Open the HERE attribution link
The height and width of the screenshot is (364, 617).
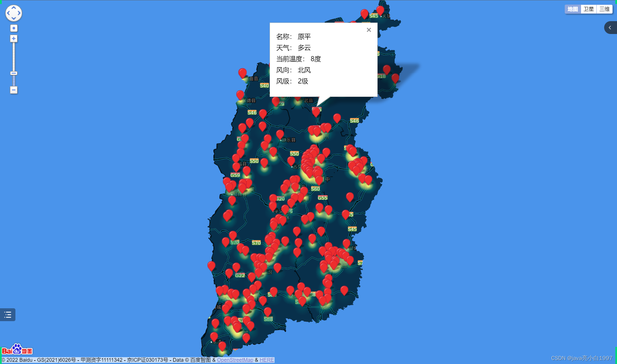pyautogui.click(x=267, y=360)
